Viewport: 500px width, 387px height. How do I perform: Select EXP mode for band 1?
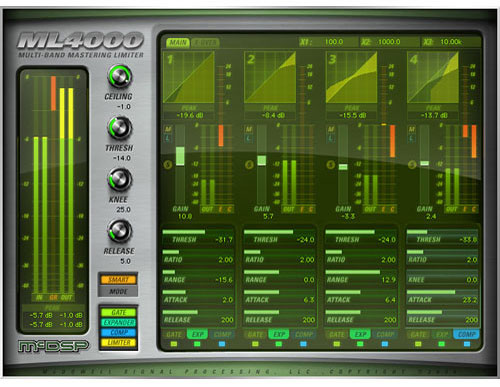tap(198, 334)
